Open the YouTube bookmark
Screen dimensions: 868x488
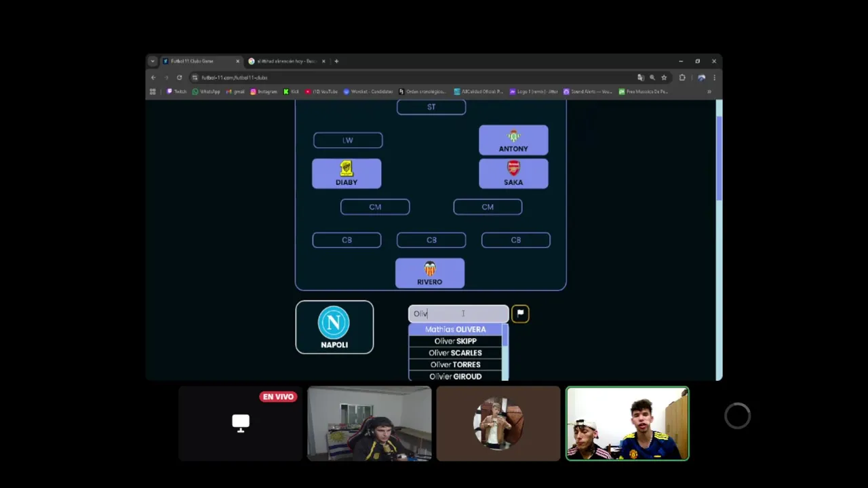[x=321, y=91]
